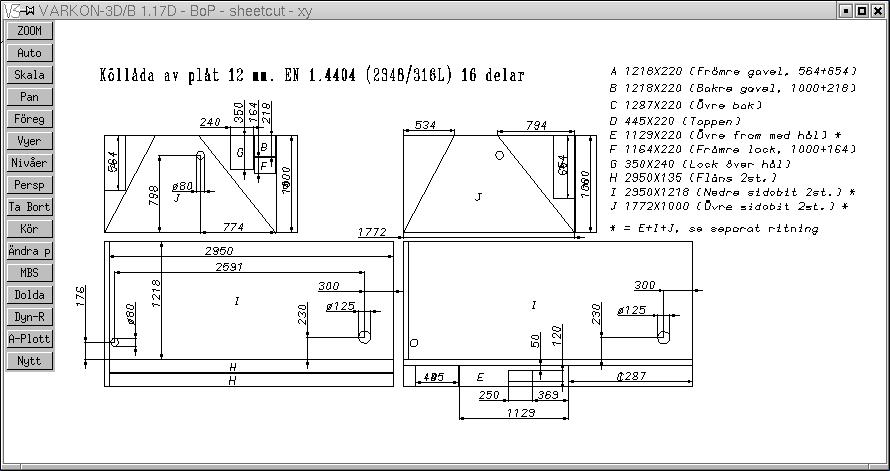Click the Nytt button
The height and width of the screenshot is (471, 890).
click(x=30, y=361)
